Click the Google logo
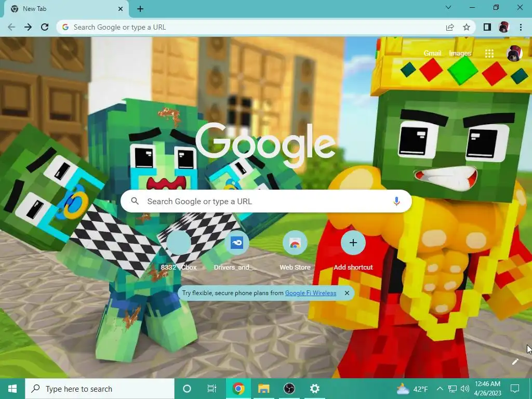The image size is (532, 399). tap(266, 144)
